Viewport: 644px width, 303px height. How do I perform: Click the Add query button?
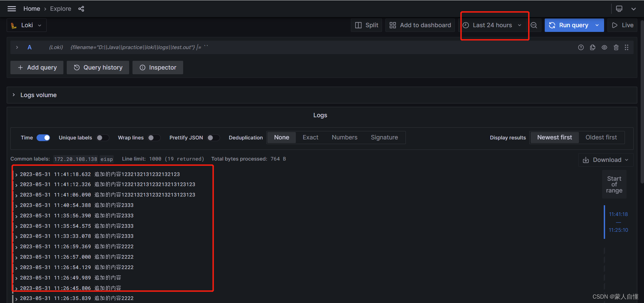(x=37, y=68)
